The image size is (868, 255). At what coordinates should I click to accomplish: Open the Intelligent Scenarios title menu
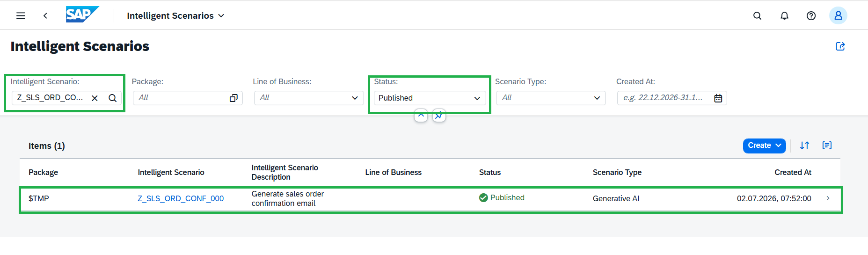175,15
